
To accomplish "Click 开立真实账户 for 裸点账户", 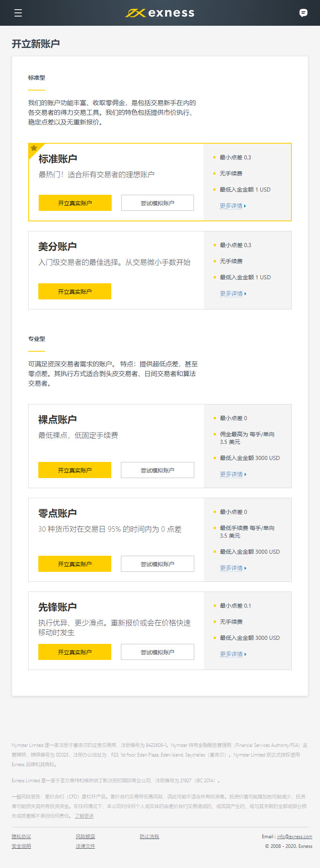I will click(x=75, y=470).
